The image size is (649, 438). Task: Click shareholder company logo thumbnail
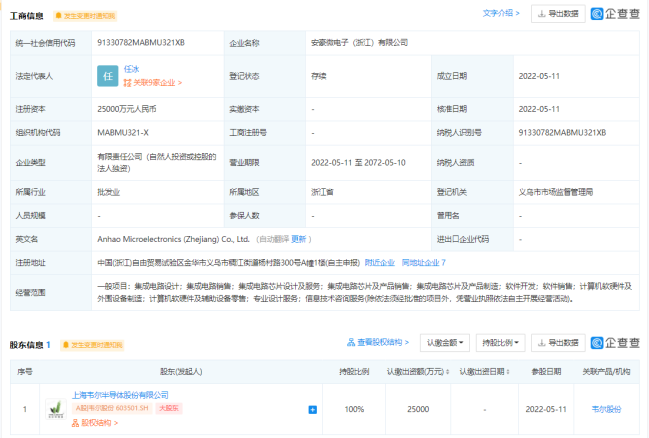tap(56, 409)
